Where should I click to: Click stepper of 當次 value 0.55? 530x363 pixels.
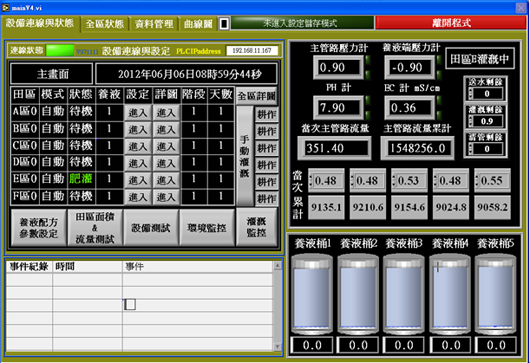point(477,180)
